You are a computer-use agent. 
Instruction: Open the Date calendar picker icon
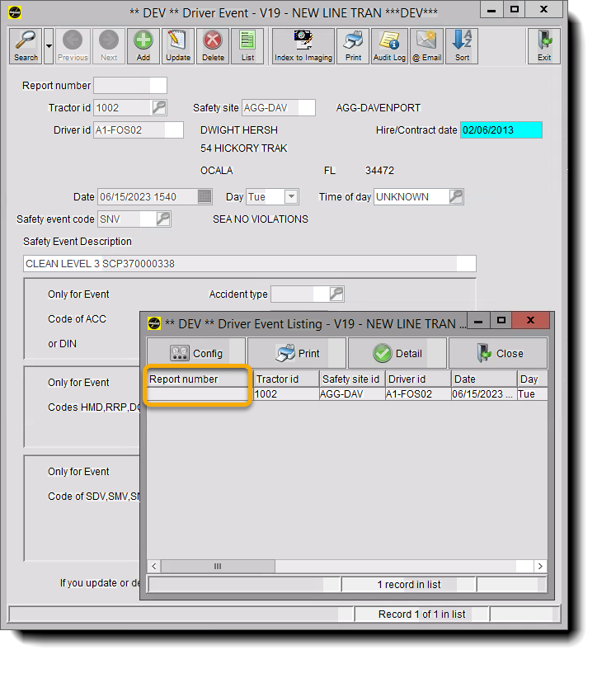pos(205,197)
